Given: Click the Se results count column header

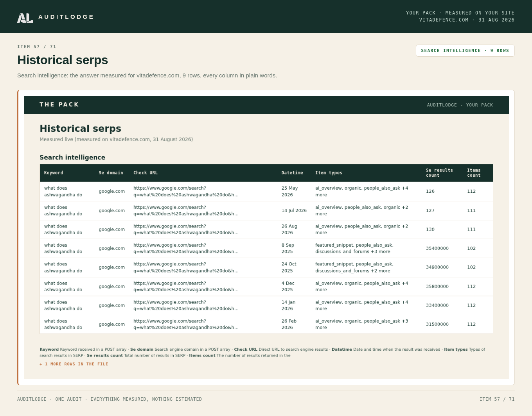Looking at the screenshot, I should tap(439, 173).
